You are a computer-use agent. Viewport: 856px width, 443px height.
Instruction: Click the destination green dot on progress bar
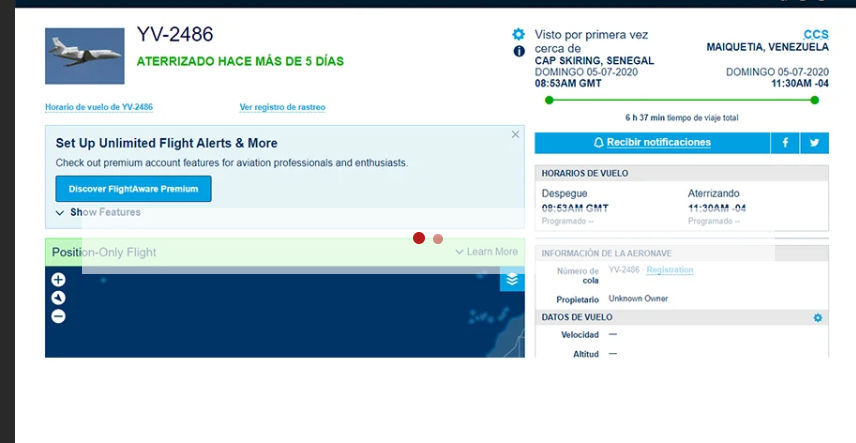click(815, 100)
